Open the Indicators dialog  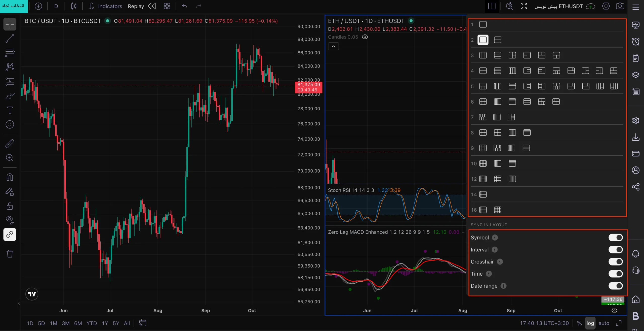point(105,6)
